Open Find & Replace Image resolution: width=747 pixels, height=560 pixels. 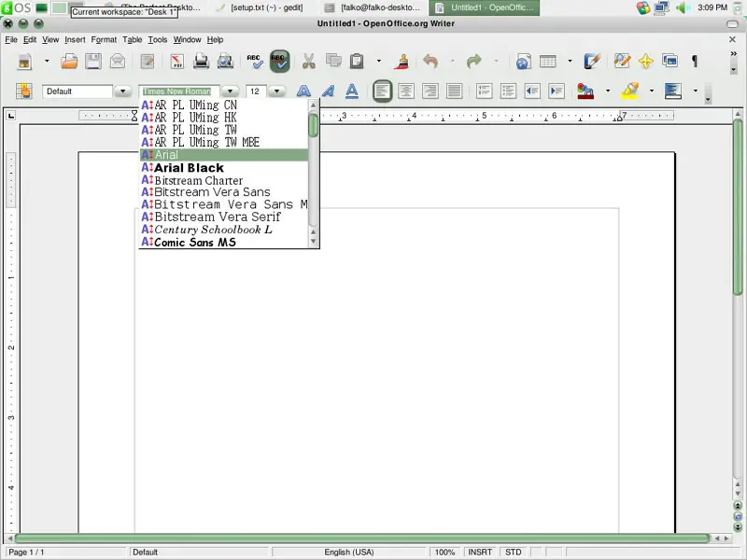tap(622, 62)
